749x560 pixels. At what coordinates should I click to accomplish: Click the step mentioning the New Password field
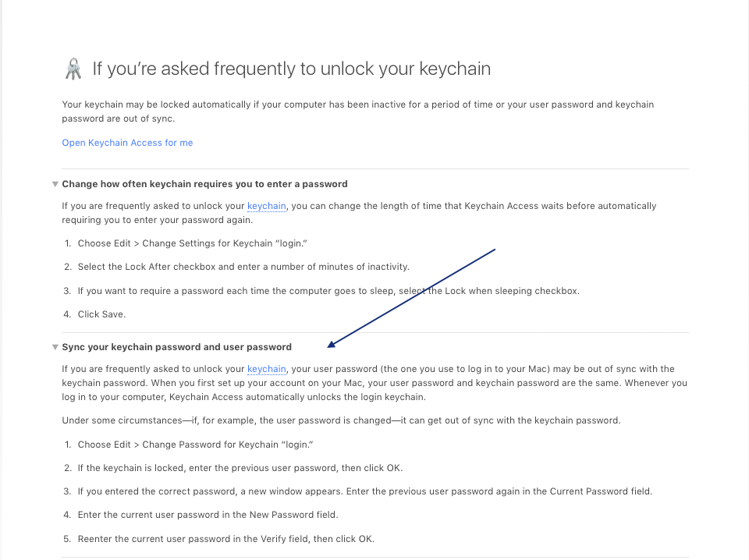[208, 515]
